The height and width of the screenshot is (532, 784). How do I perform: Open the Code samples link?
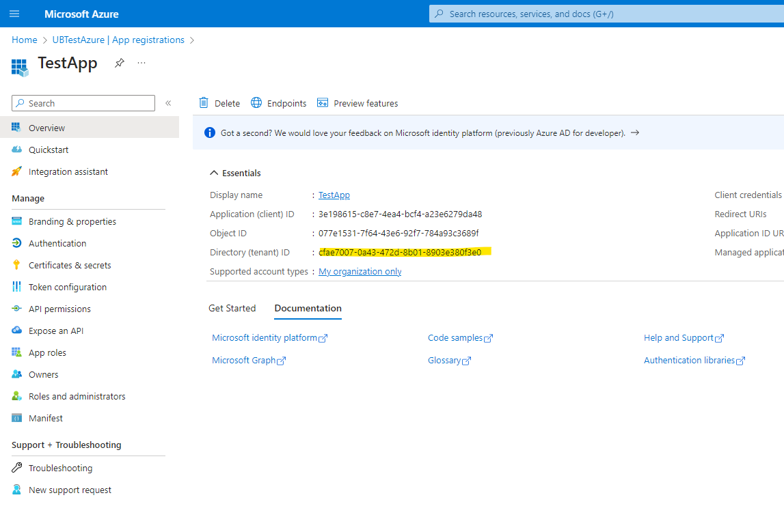(460, 337)
